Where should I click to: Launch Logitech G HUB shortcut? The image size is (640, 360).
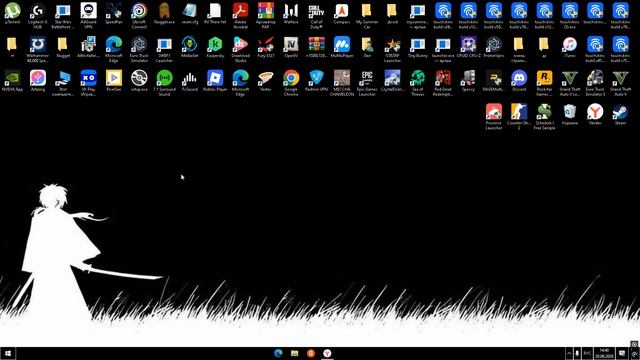tap(38, 16)
